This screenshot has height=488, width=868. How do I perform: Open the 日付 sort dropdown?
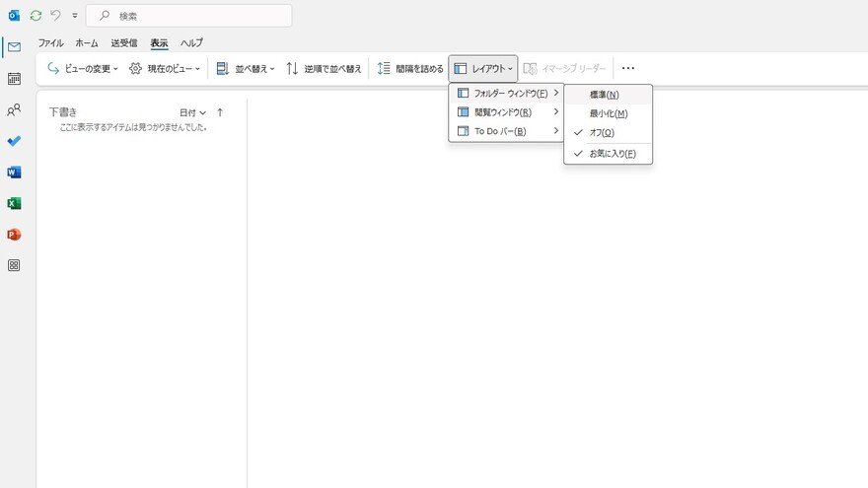(192, 112)
